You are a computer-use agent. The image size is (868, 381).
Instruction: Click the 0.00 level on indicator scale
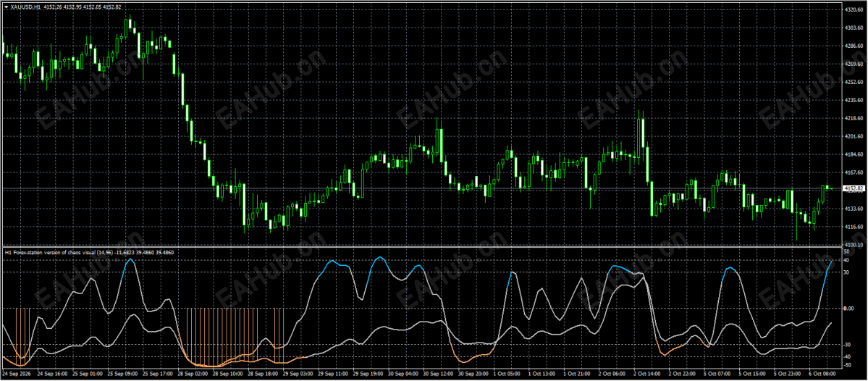pyautogui.click(x=849, y=309)
